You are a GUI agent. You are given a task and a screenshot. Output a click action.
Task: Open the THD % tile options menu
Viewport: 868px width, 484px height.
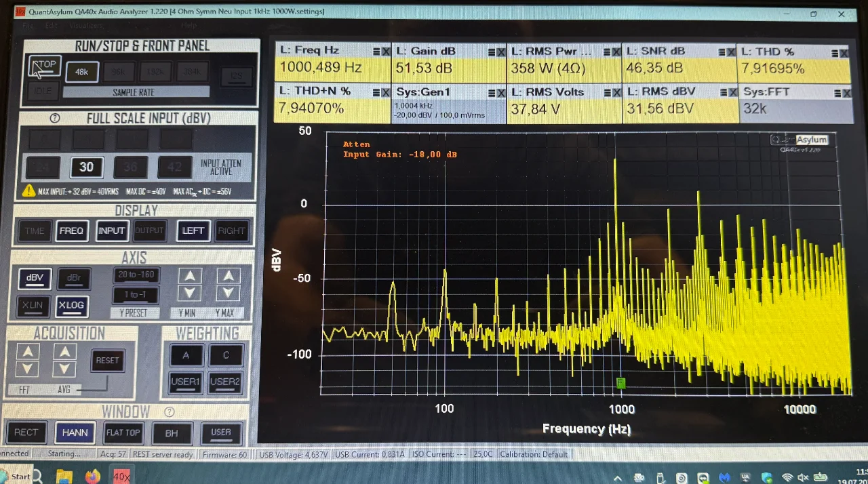(x=835, y=52)
